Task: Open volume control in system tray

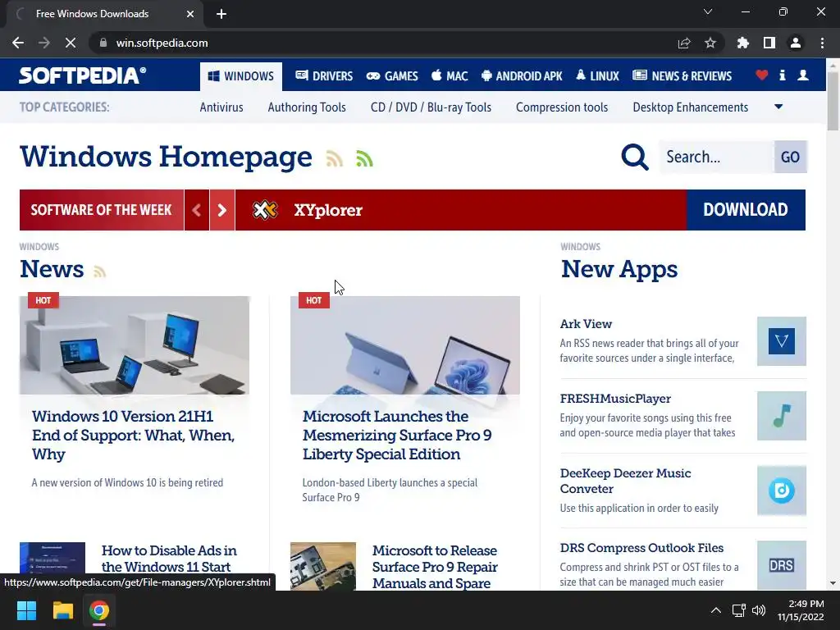Action: pyautogui.click(x=759, y=610)
